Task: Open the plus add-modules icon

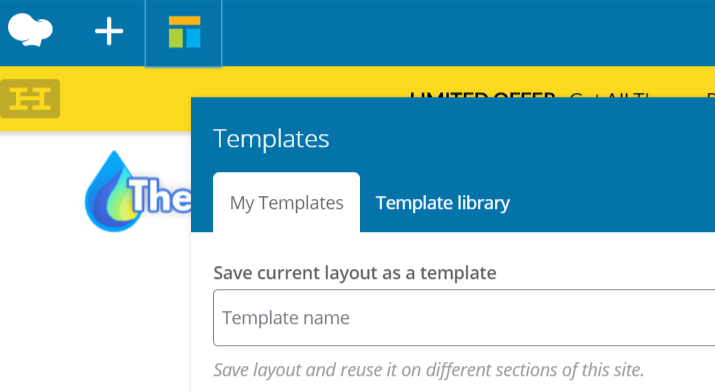Action: [109, 31]
